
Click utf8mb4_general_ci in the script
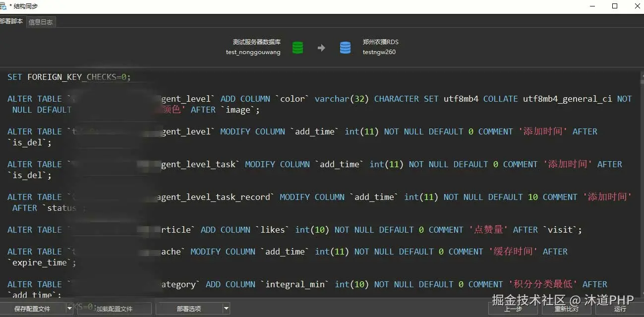(x=567, y=99)
